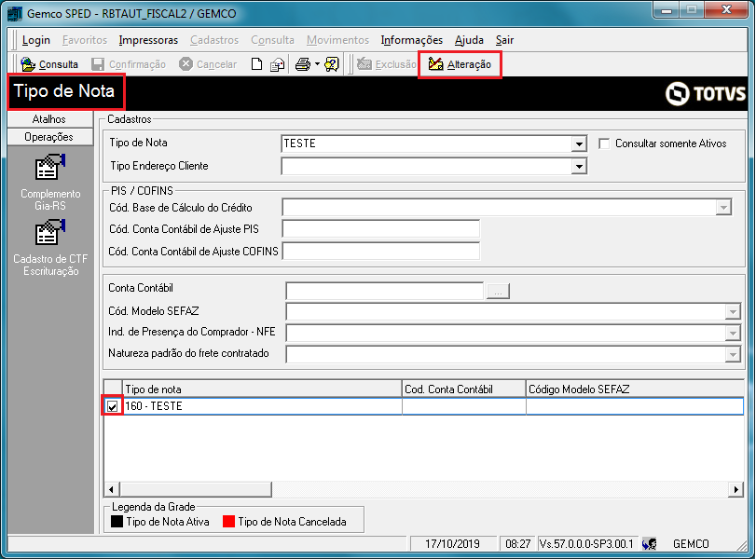Image resolution: width=756 pixels, height=560 pixels.
Task: Click the Exclusão toolbar button
Action: click(x=387, y=64)
